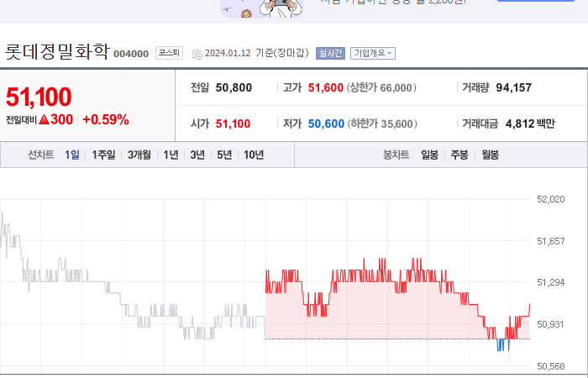The width and height of the screenshot is (588, 378).
Task: Open the 주봉 candle chart
Action: [459, 155]
